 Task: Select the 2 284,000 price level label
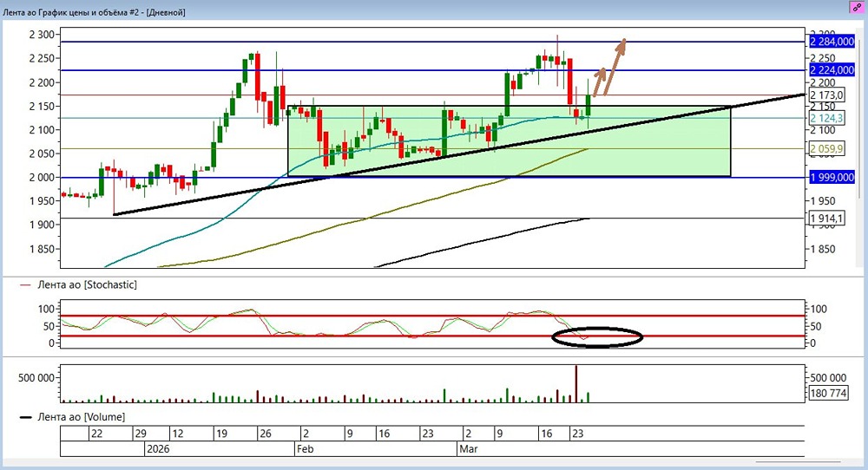coord(832,42)
